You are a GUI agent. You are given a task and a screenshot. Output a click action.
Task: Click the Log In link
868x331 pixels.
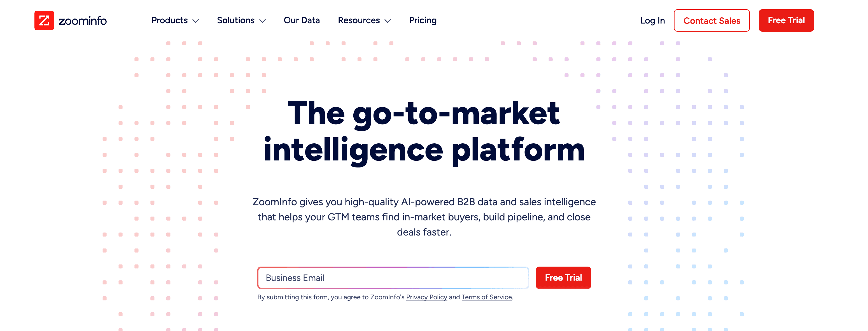(x=652, y=20)
